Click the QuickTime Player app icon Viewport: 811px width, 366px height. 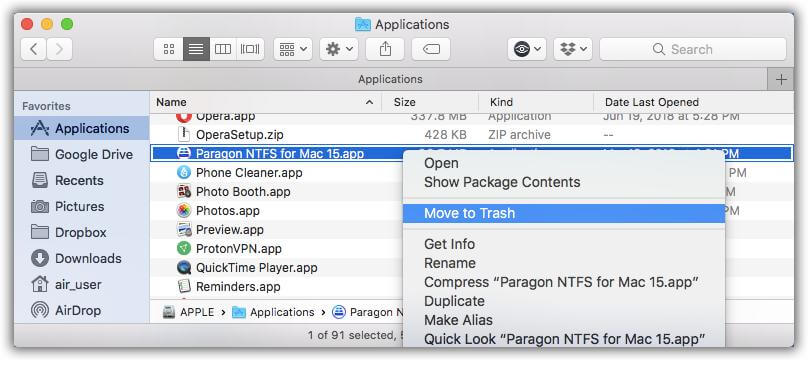coord(184,268)
